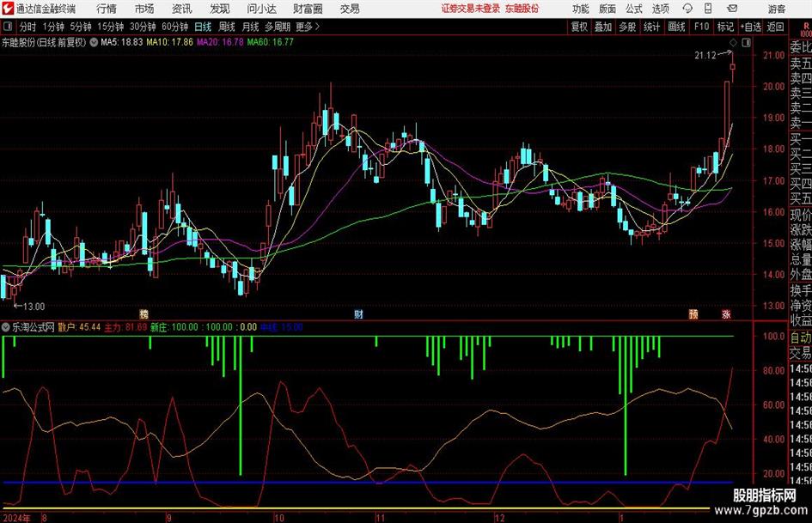
Task: Toggle the left panel icon beside 分时
Action: pos(8,27)
